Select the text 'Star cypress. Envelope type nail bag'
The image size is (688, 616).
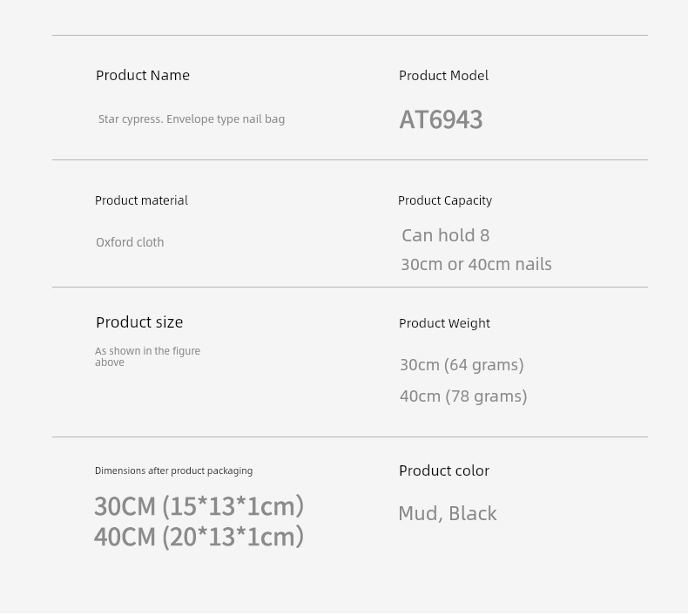(x=192, y=119)
